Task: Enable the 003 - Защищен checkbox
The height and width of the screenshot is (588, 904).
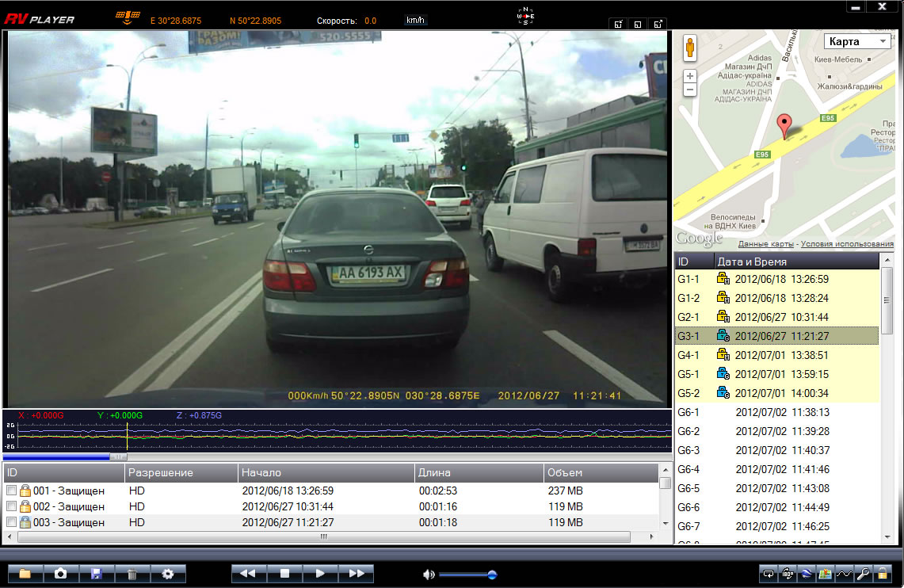Action: coord(11,522)
